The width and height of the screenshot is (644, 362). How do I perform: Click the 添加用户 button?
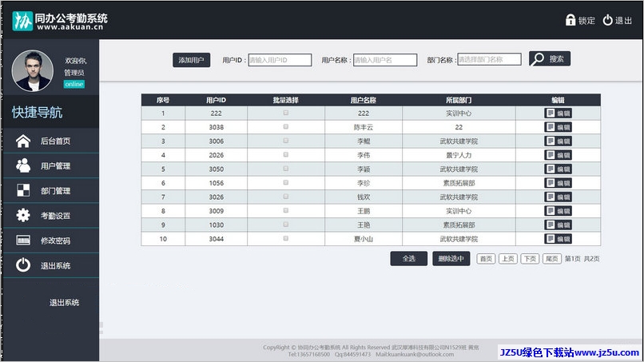[192, 60]
